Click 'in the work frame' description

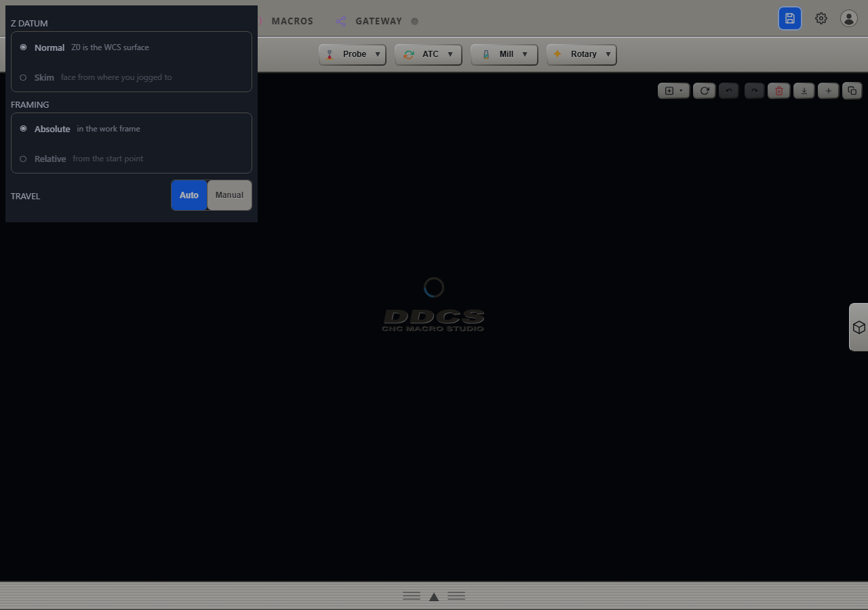tap(108, 129)
